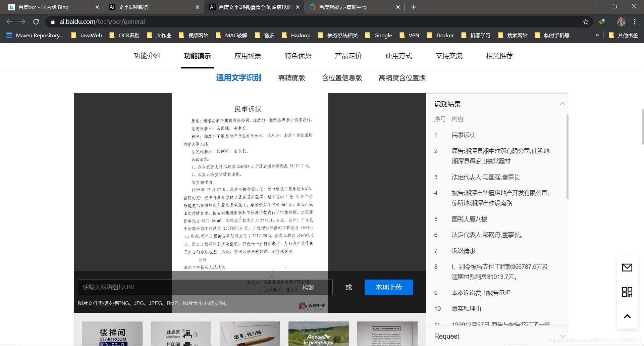Click result row 民事诉状
Screen dimensions: 644x346
(464, 135)
